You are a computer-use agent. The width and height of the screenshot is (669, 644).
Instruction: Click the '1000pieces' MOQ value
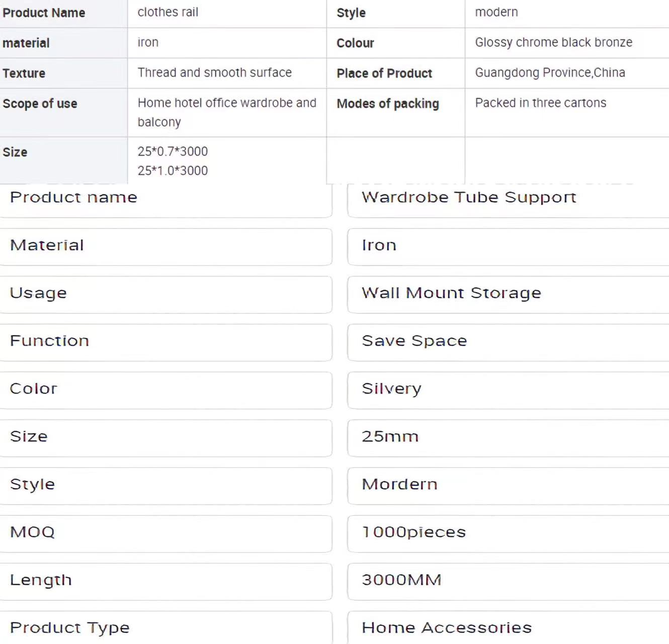(413, 532)
